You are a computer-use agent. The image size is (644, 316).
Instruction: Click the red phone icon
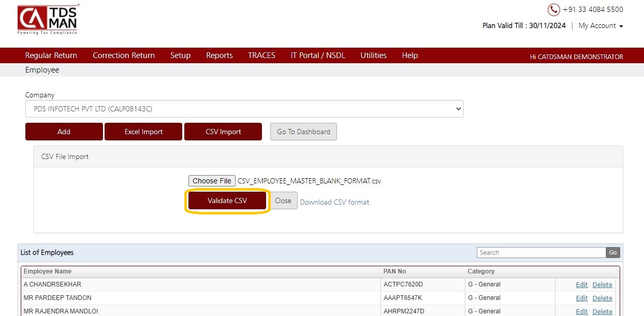[x=553, y=10]
